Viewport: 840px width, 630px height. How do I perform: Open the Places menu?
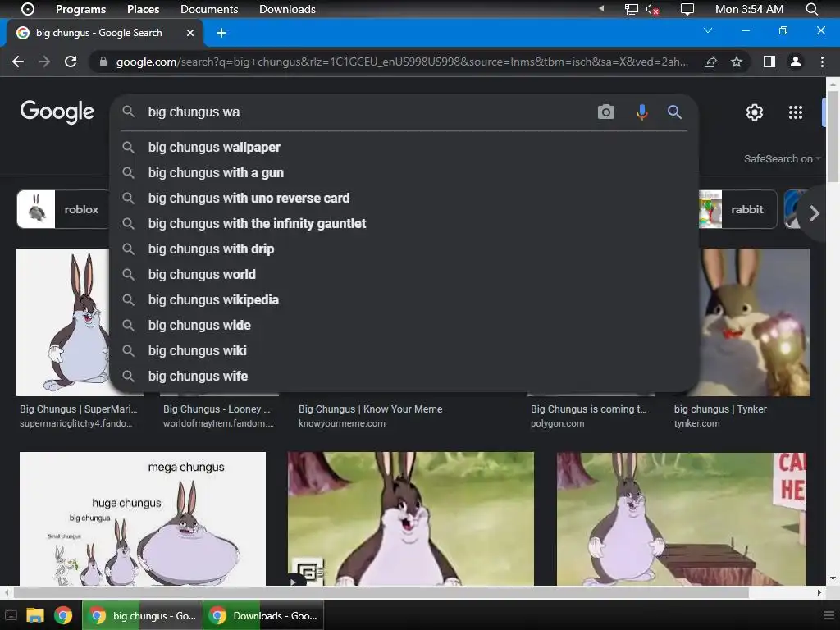pos(143,9)
